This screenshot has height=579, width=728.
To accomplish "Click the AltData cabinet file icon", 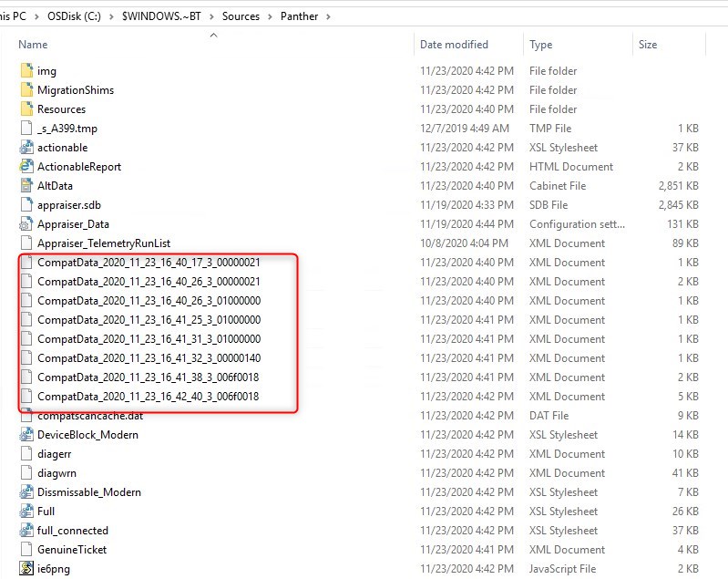I will point(26,185).
